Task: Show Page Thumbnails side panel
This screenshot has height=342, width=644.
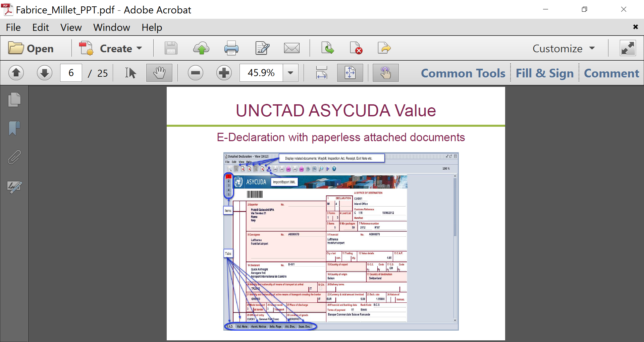Action: click(14, 100)
